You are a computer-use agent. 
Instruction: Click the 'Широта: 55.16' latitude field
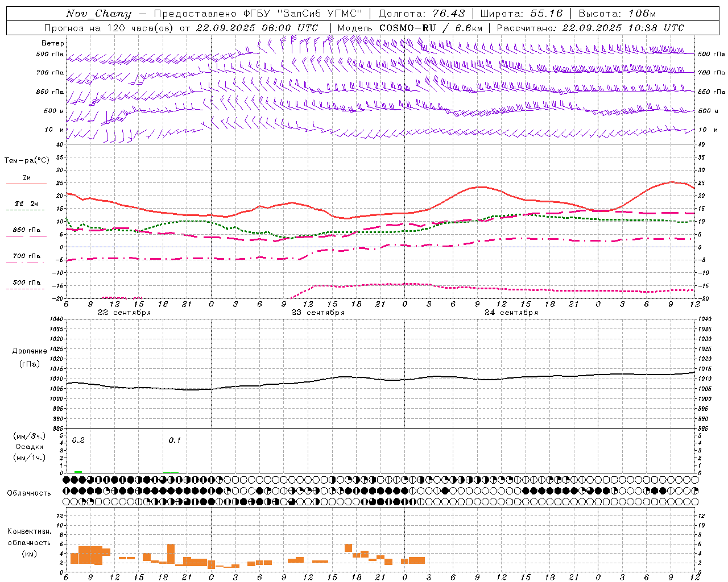[522, 14]
